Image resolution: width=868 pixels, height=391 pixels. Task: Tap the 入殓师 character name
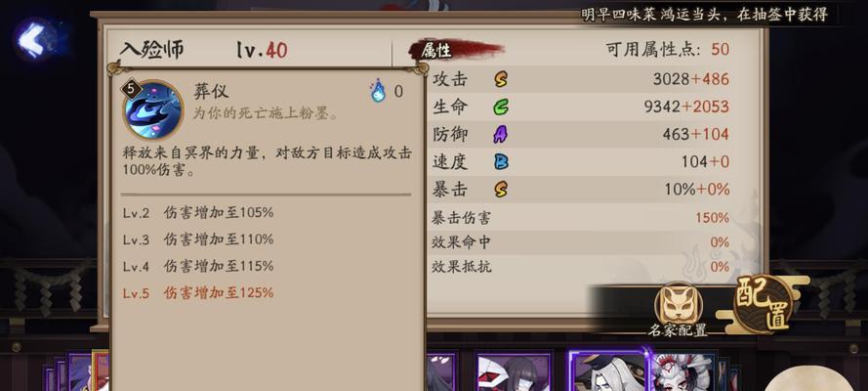(x=152, y=50)
